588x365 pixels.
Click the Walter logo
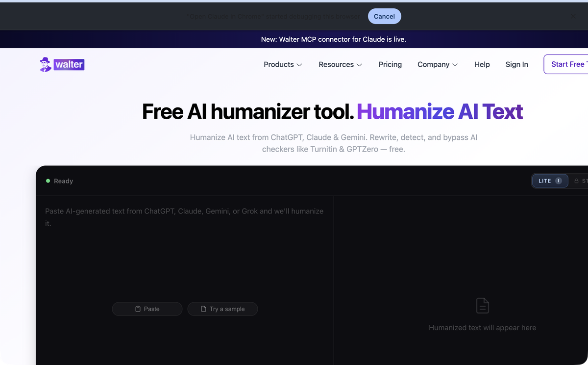(62, 64)
